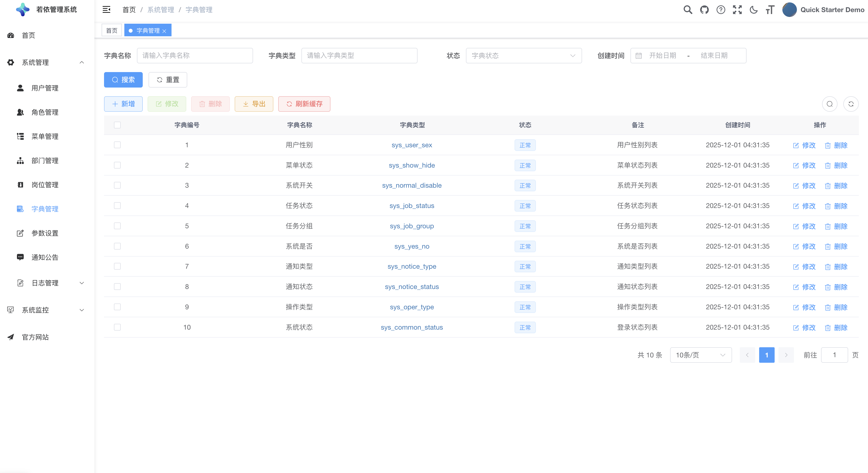Viewport: 868px width, 473px height.
Task: Open 用户管理 in sidebar
Action: [x=45, y=88]
